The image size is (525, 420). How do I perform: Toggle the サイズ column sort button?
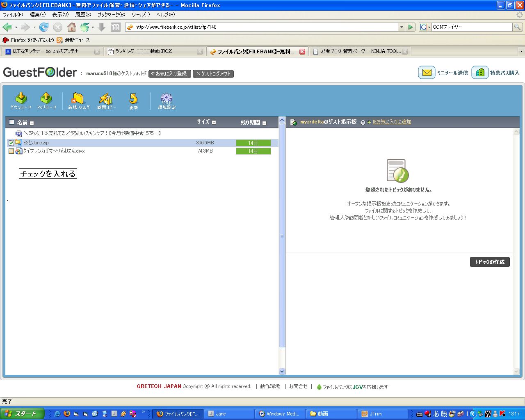214,122
